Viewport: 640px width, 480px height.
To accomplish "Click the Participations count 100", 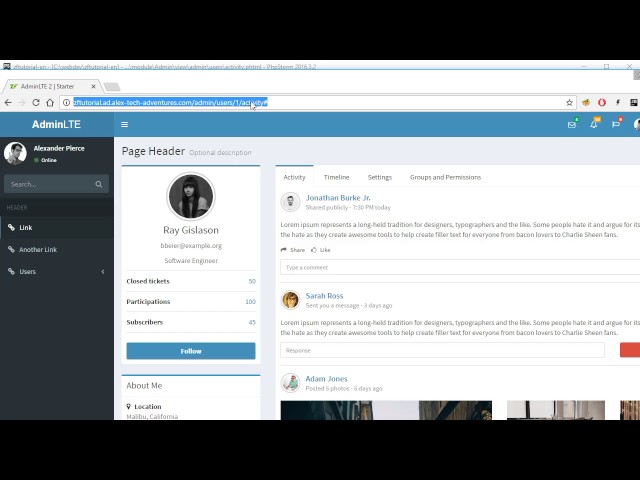I will (250, 302).
